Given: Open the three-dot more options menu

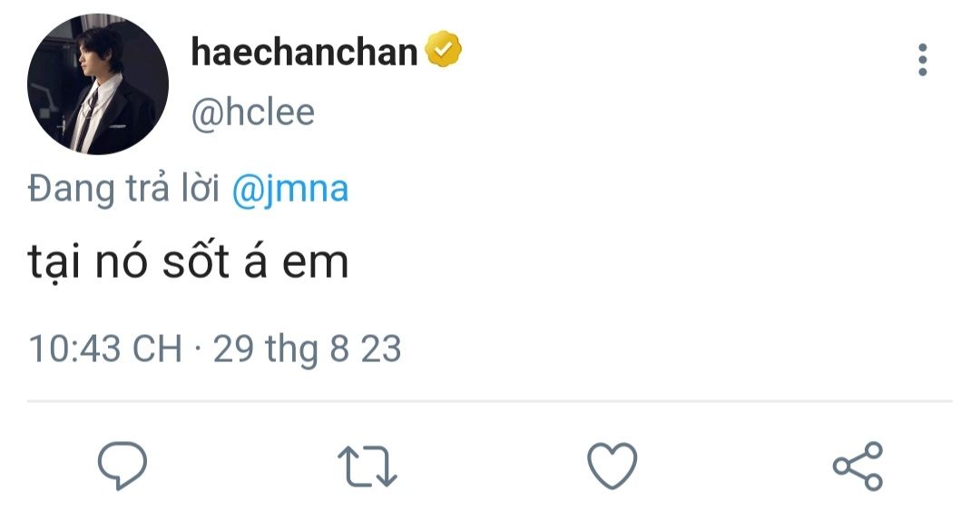Looking at the screenshot, I should click(x=923, y=60).
